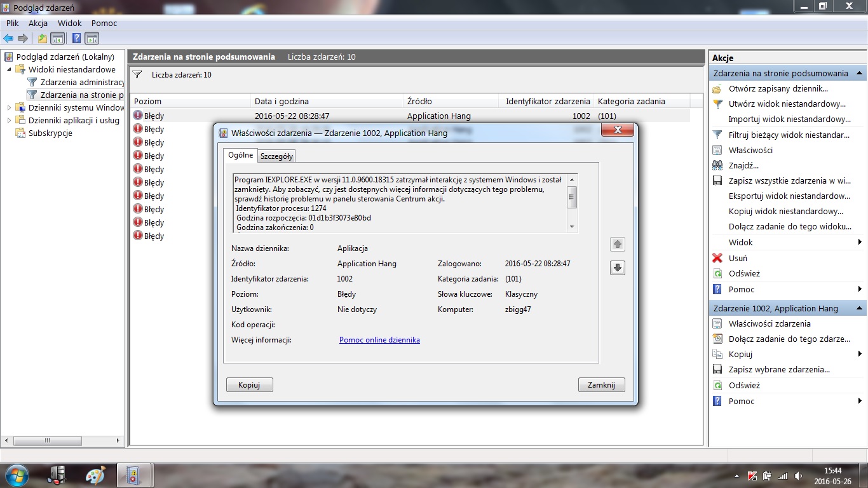Screen dimensions: 868x488
Task: Open the Akcja menu
Action: [x=38, y=23]
